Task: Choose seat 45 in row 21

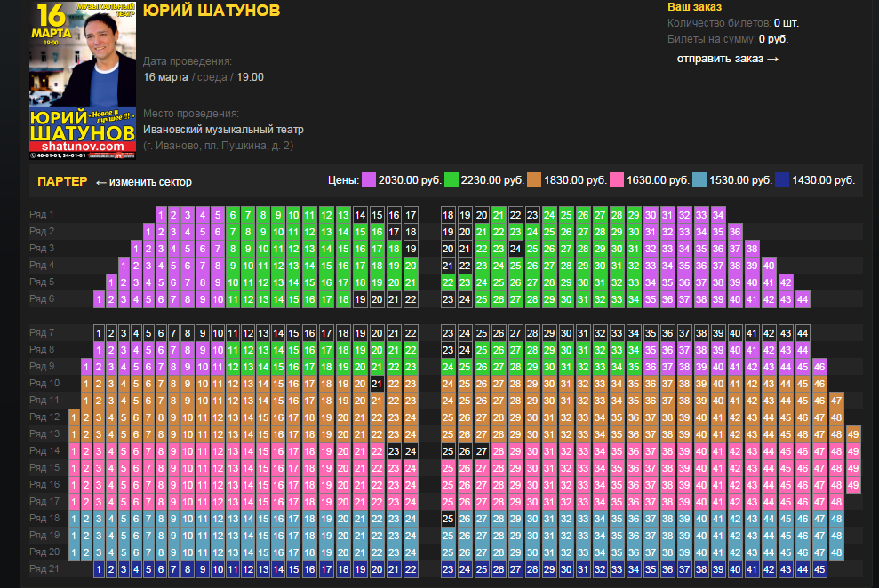Action: 819,569
